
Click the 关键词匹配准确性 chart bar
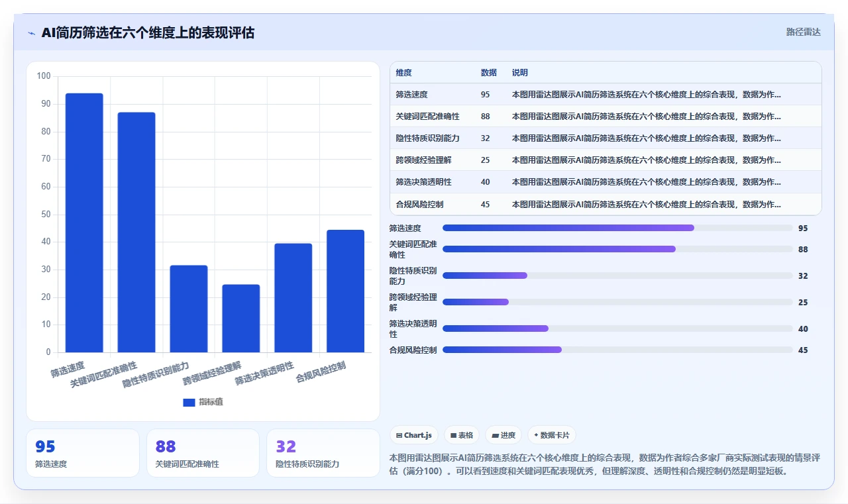136,232
